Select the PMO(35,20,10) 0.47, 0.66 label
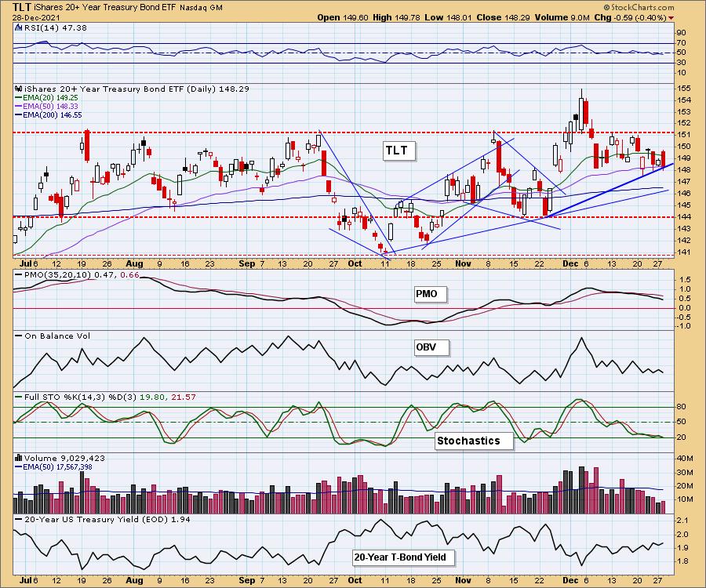The width and height of the screenshot is (706, 588). pyautogui.click(x=82, y=274)
